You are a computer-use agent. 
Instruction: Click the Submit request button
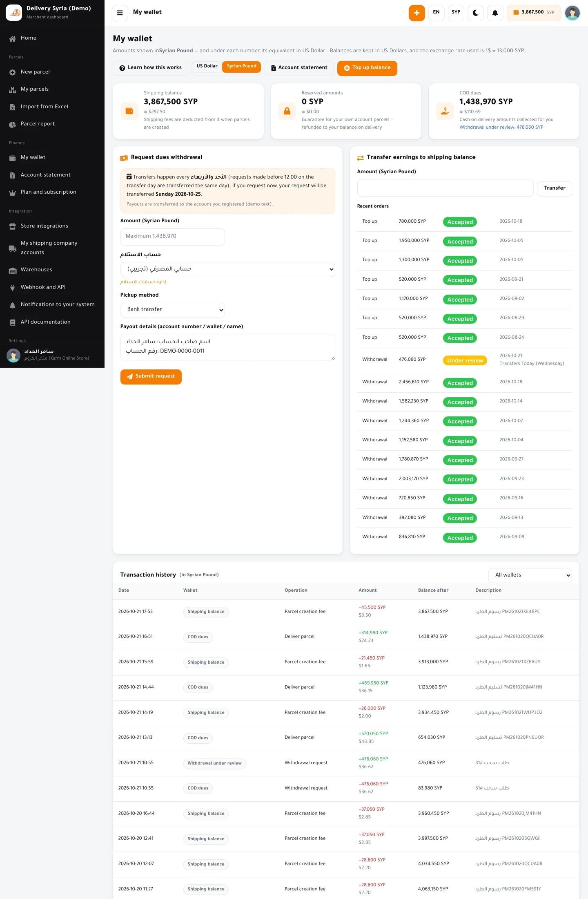pos(151,376)
